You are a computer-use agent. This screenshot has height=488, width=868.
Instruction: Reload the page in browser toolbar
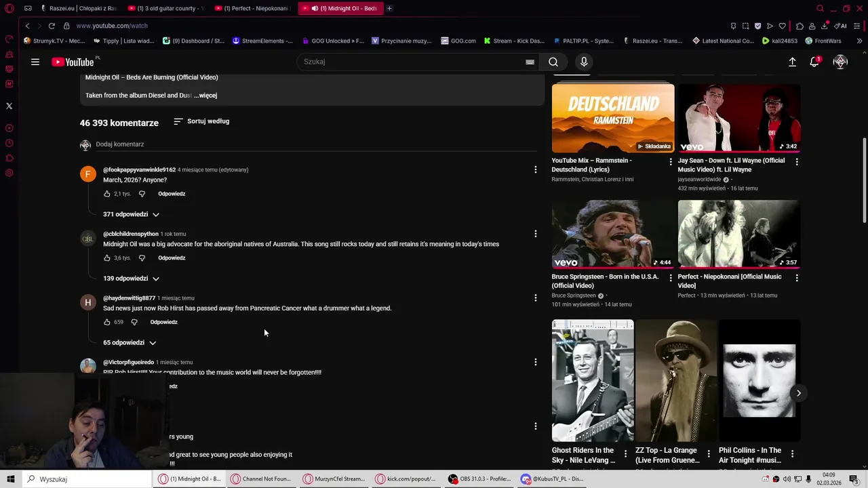pyautogui.click(x=52, y=26)
